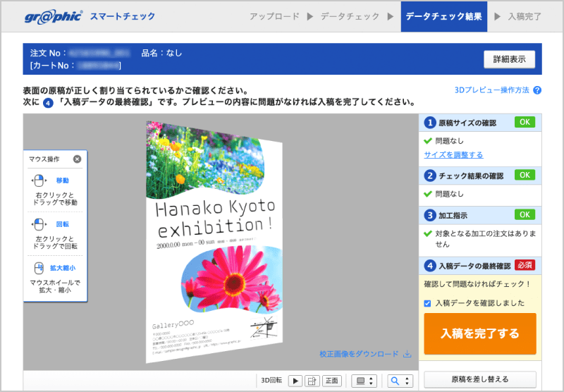Click the 移動 mouse icon
Screen dimensions: 564x392
click(39, 180)
